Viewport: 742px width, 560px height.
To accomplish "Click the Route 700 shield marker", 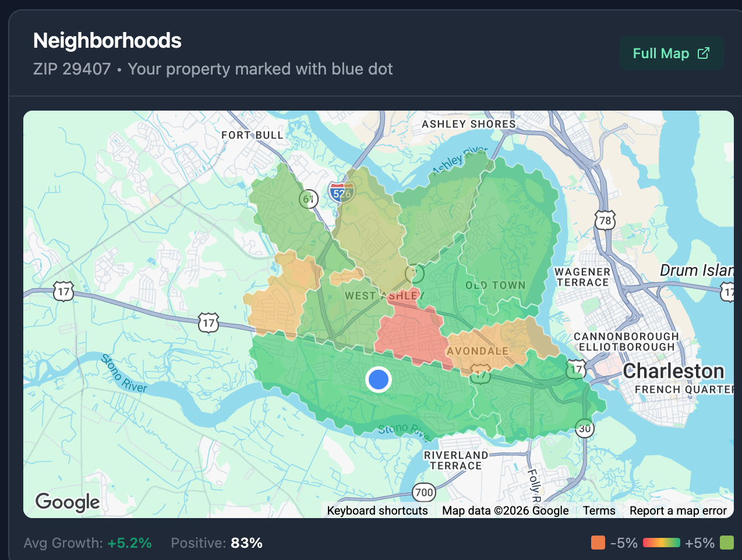I will (424, 492).
